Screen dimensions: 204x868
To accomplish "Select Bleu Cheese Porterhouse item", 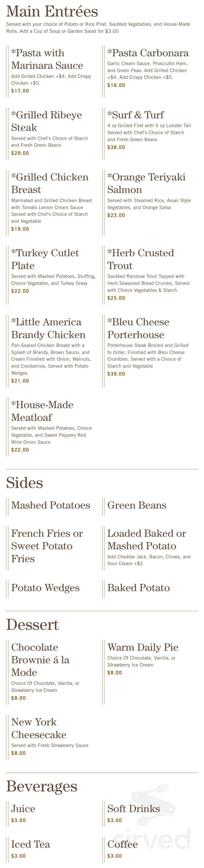I will [138, 328].
